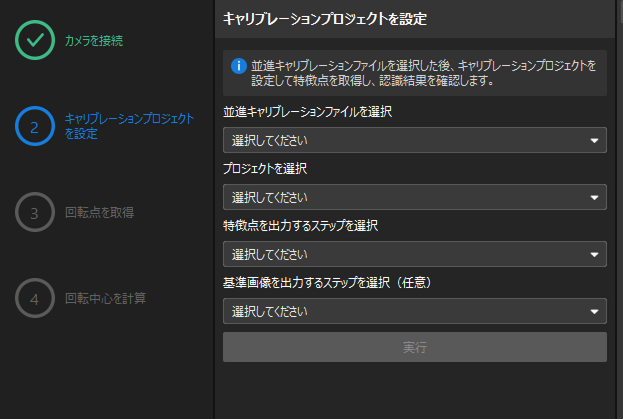Go to the カメラを接続 step label
This screenshot has width=623, height=419.
[94, 41]
